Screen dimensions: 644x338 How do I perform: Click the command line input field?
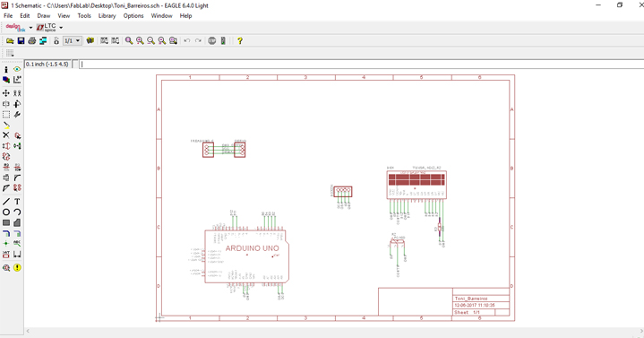362,65
